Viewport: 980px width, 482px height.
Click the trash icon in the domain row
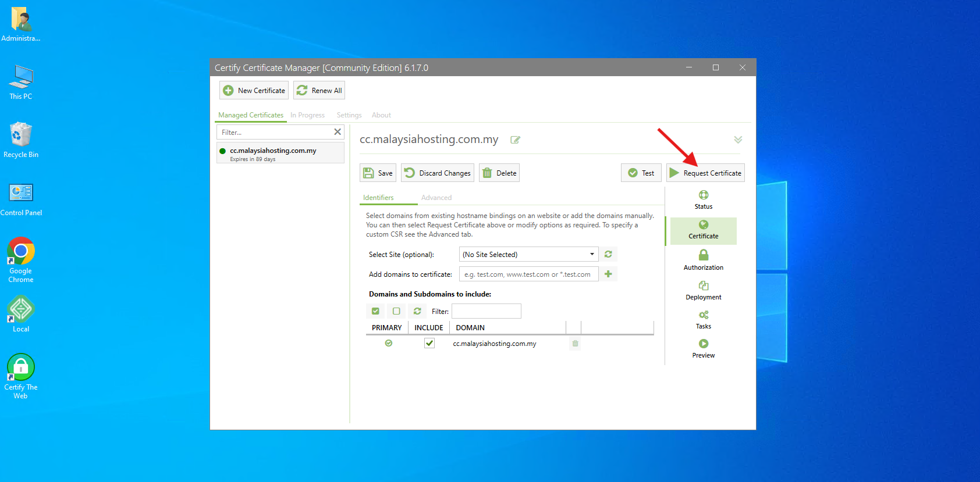coord(575,343)
